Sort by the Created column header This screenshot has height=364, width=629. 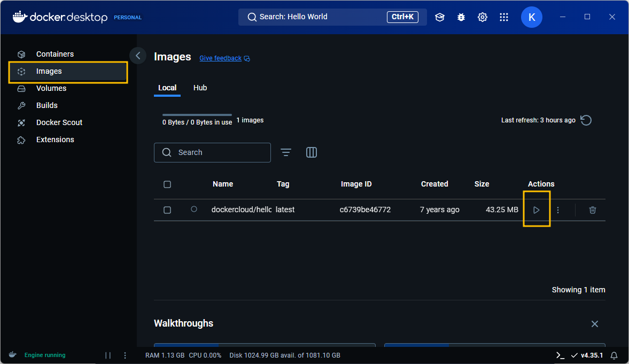coord(434,184)
